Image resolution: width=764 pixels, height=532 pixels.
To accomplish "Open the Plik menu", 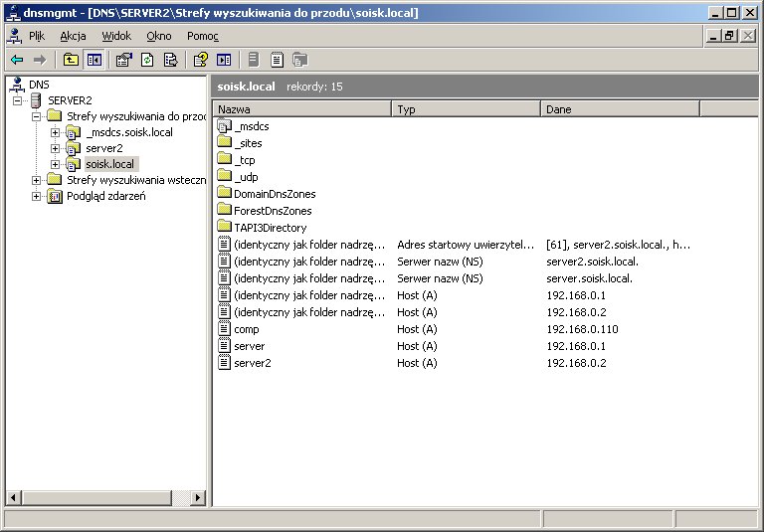I will point(37,36).
